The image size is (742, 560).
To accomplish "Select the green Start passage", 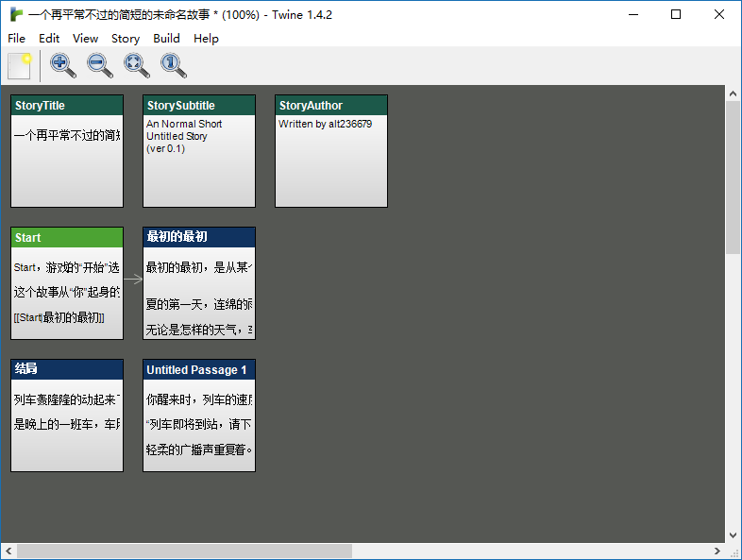I will point(67,283).
